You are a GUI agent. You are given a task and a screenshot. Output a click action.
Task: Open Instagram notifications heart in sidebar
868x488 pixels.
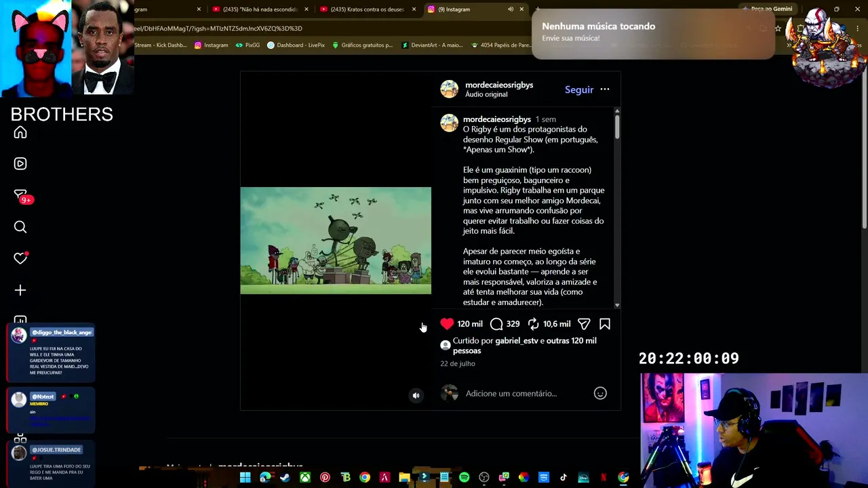coord(20,258)
